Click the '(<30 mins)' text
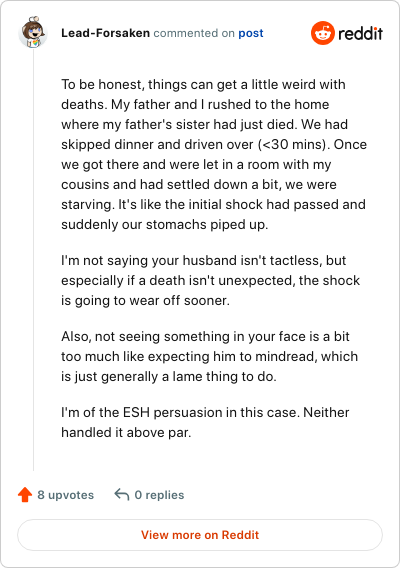Viewport: 400px width, 568px height. (x=294, y=145)
